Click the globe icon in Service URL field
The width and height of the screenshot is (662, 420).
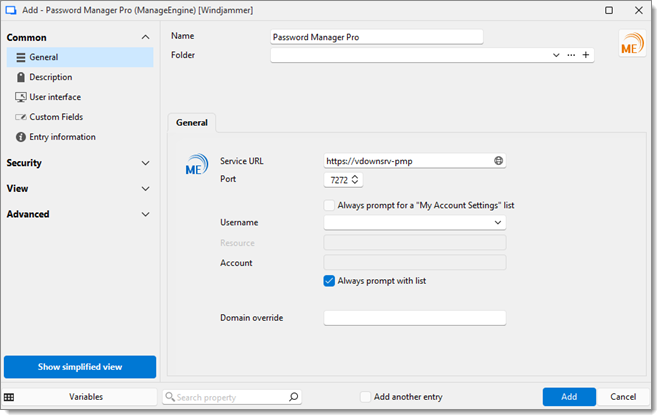[x=498, y=160]
